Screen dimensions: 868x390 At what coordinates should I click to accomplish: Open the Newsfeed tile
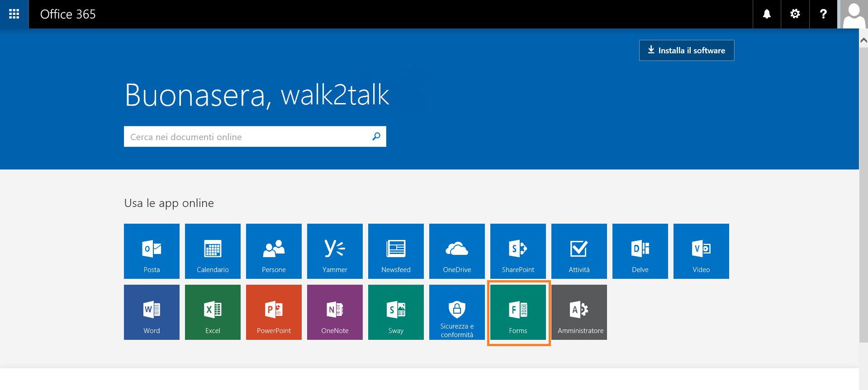396,251
